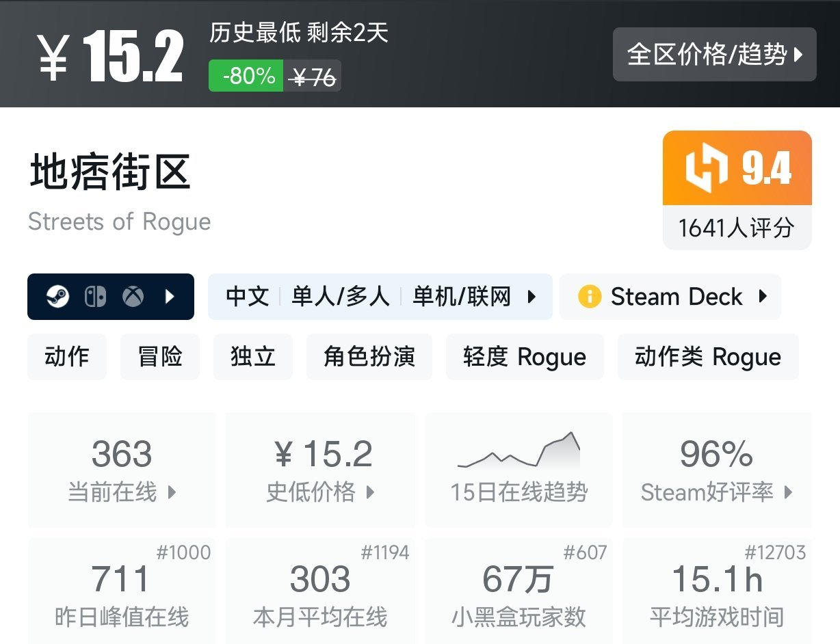The height and width of the screenshot is (644, 840).
Task: Click the 小黑盒玩家数 67万 stat
Action: (519, 591)
